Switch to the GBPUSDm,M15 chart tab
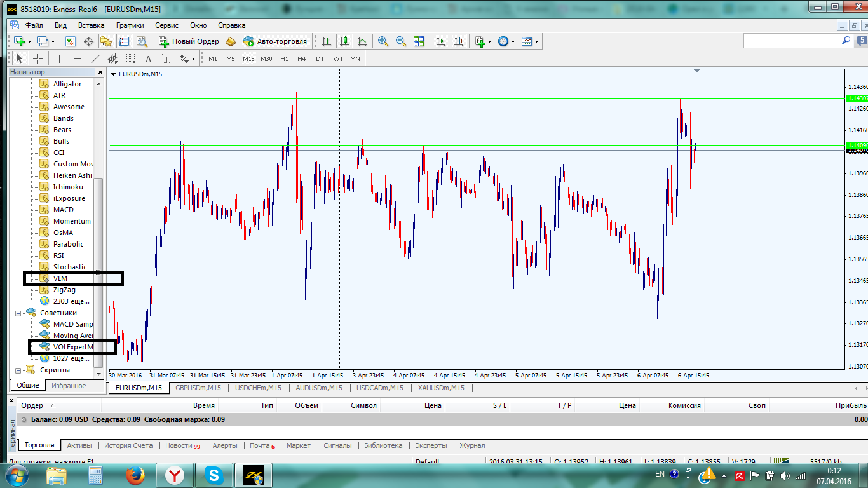The width and height of the screenshot is (868, 488). (x=198, y=388)
